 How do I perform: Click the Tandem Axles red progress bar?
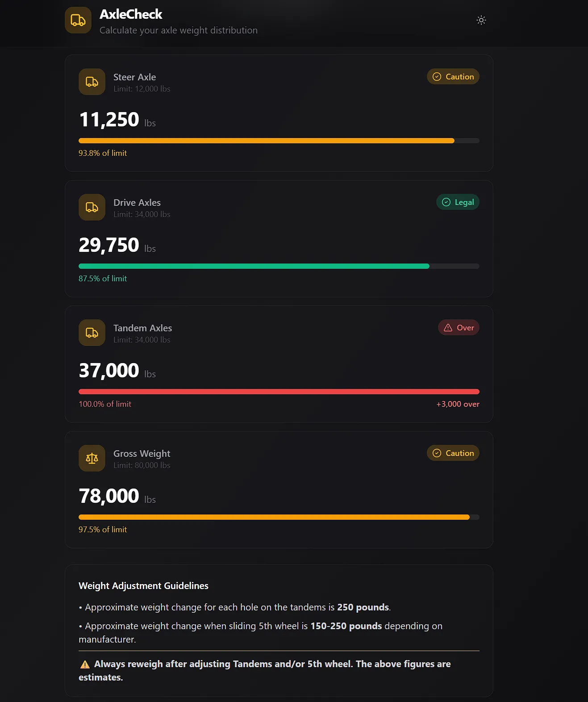pyautogui.click(x=279, y=392)
